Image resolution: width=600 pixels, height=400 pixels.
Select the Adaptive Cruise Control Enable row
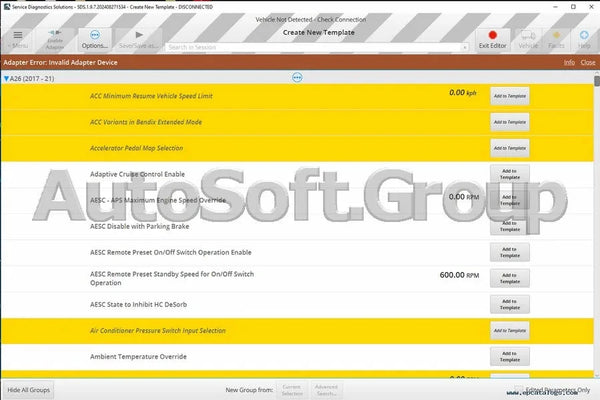point(297,175)
